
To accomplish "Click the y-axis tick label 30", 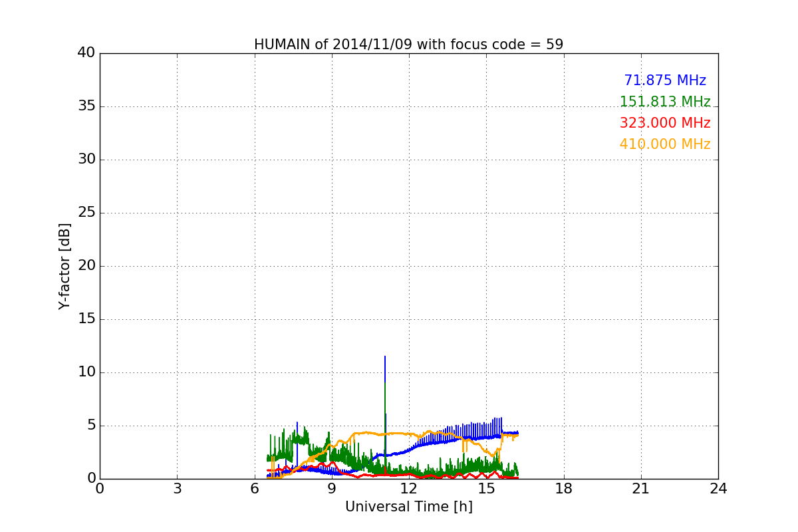I will pos(86,160).
